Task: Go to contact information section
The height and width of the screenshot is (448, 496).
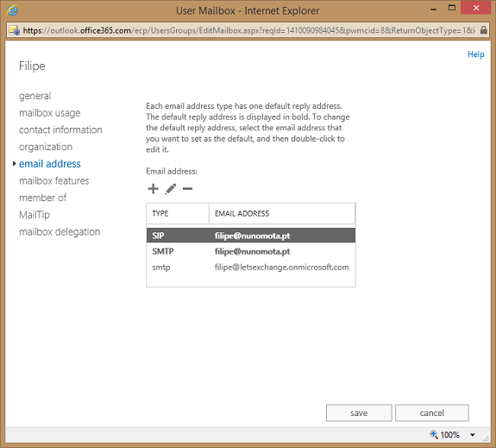Action: (60, 129)
